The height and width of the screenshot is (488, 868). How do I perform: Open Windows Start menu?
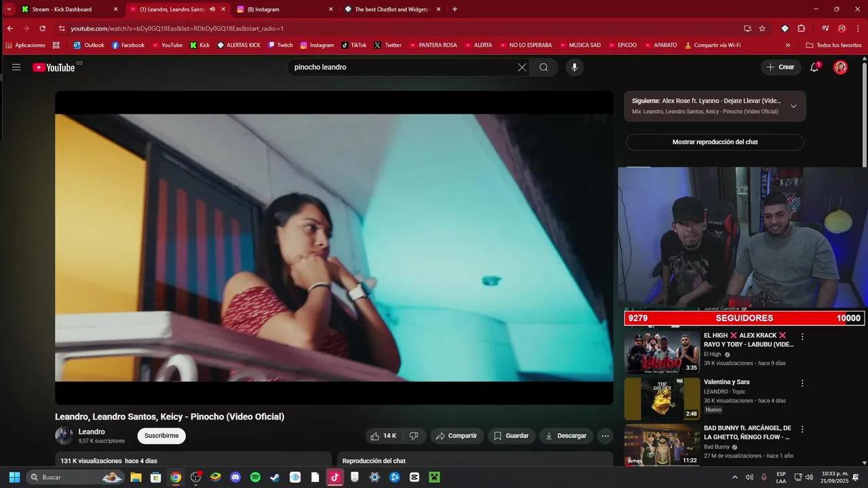(14, 477)
